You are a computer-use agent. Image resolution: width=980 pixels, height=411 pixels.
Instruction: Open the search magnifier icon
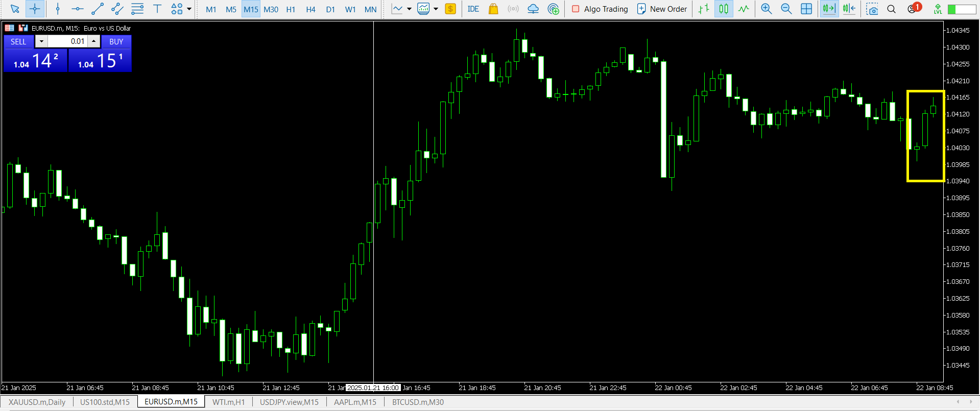coord(892,9)
